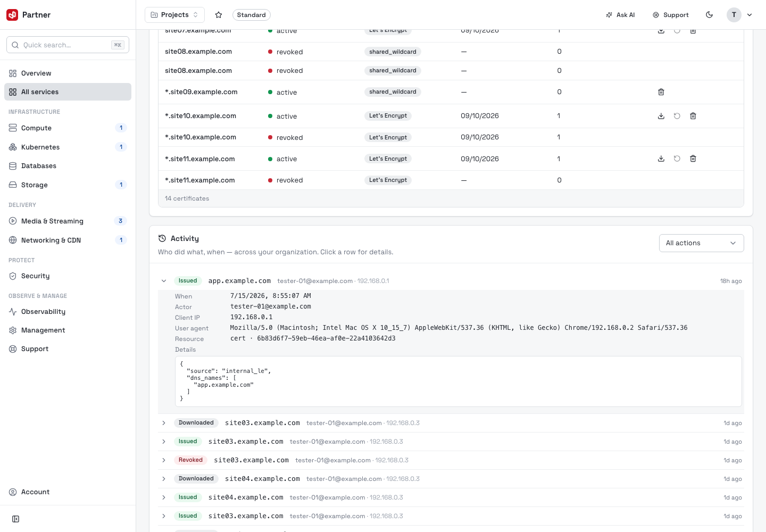
Task: Click the Activity history icon
Action: click(x=162, y=239)
